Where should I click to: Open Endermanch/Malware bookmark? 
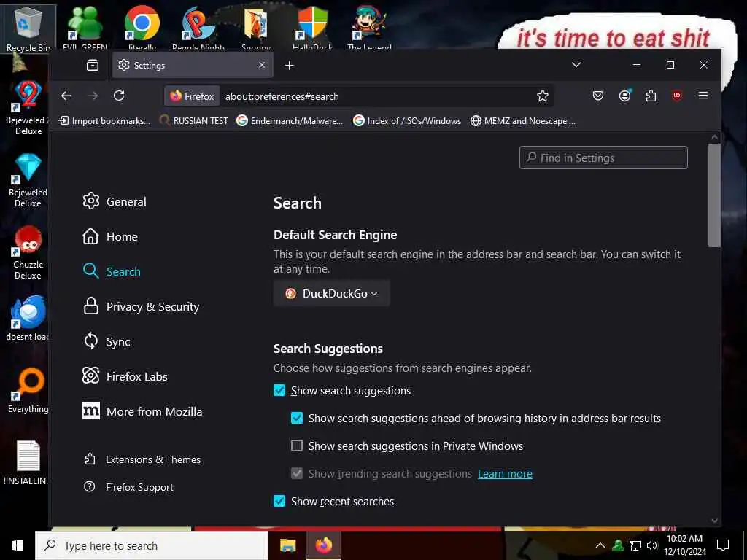[290, 121]
